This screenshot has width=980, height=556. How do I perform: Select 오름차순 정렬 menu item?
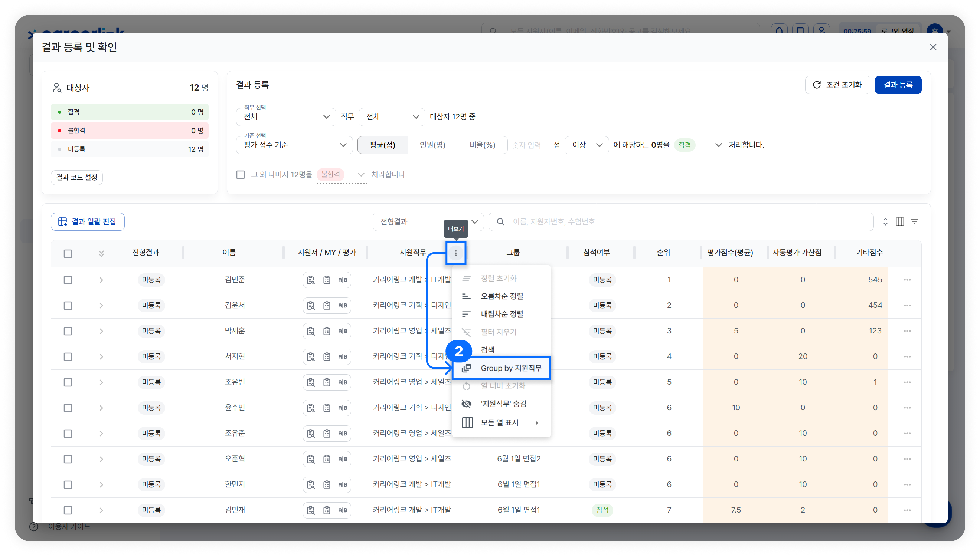[501, 296]
